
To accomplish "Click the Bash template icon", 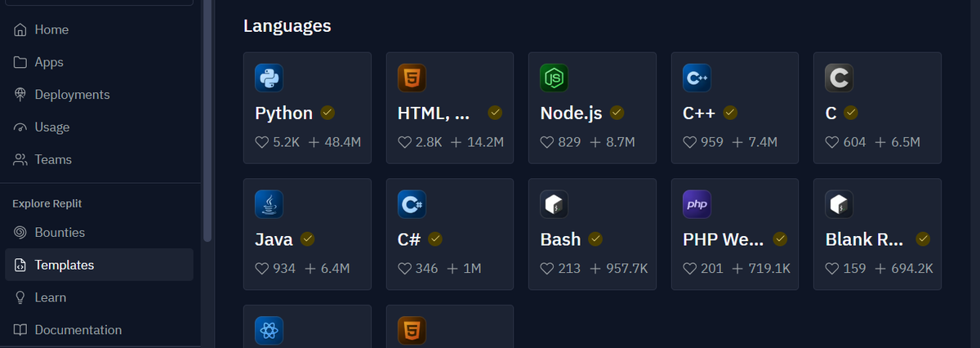I will point(554,204).
